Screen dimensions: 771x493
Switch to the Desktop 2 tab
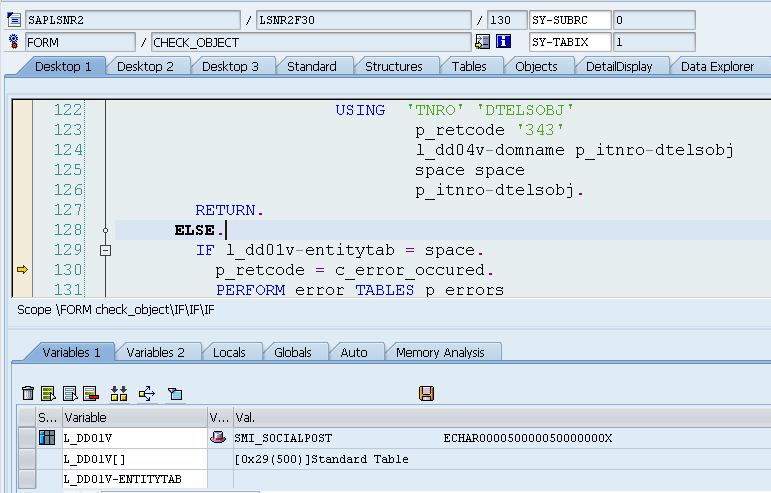coord(145,66)
